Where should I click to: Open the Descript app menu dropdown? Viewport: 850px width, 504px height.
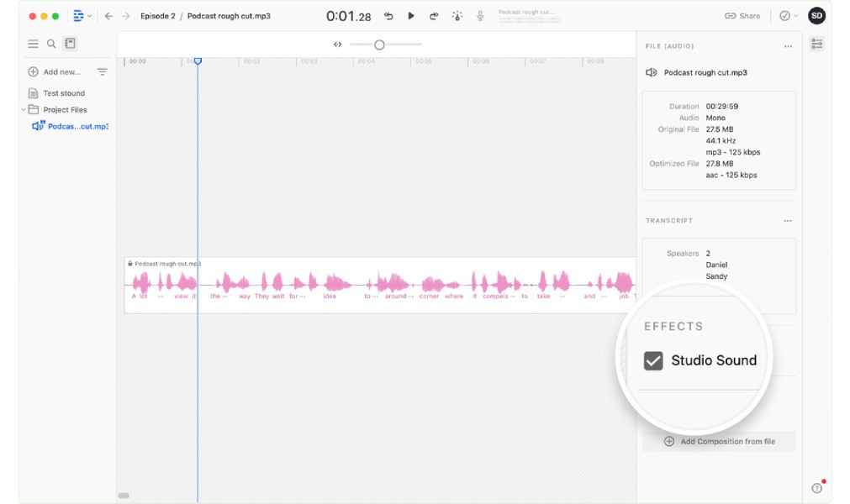click(82, 16)
